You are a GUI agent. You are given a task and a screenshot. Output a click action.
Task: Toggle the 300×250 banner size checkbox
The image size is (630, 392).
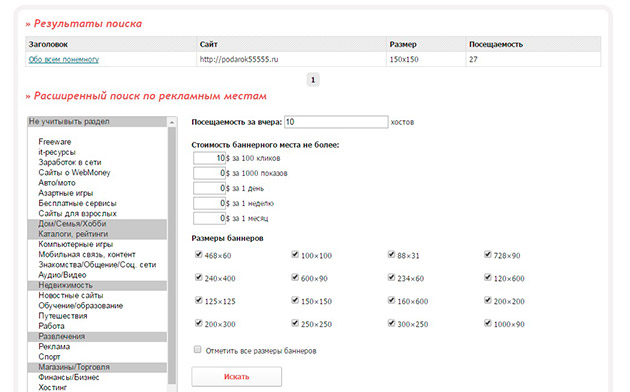[x=391, y=323]
